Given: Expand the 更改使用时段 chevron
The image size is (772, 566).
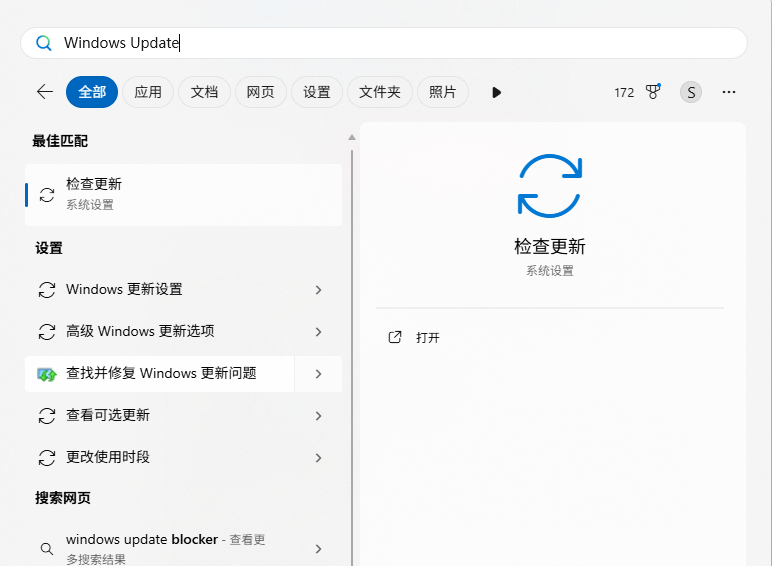Looking at the screenshot, I should [319, 458].
